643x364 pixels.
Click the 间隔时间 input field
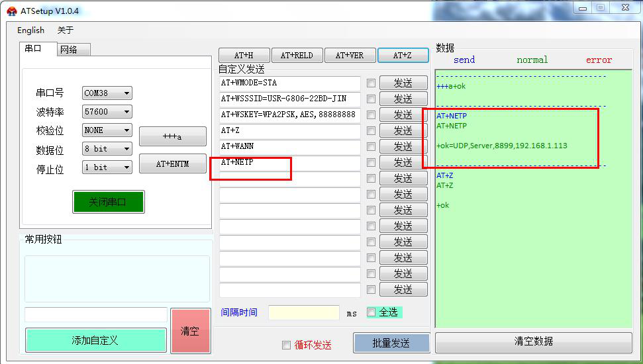303,312
